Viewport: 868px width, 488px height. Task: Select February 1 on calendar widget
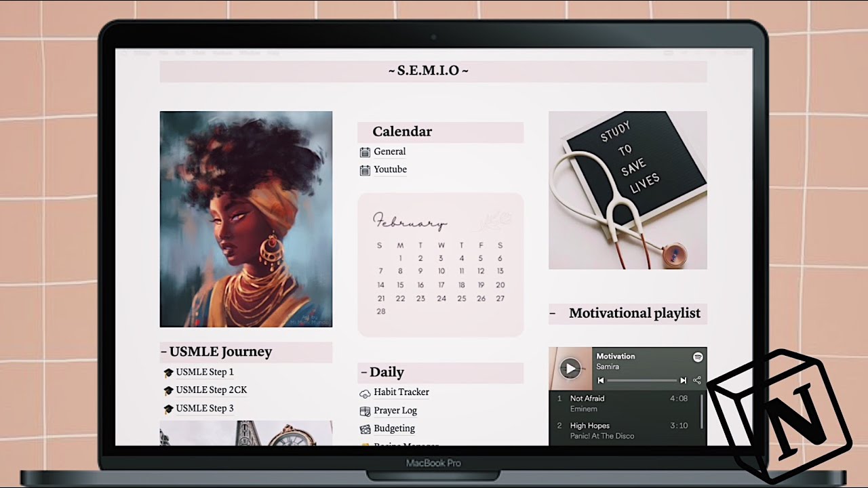[401, 258]
